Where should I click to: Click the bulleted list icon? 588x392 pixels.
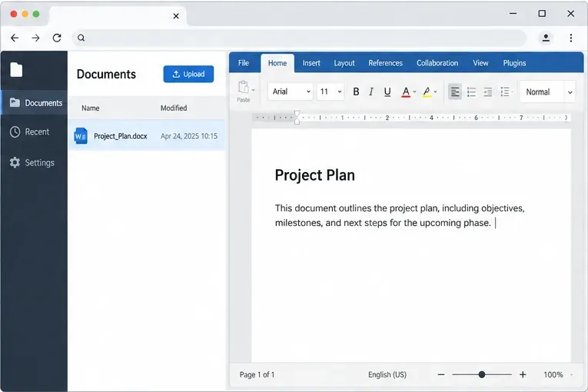pos(471,92)
